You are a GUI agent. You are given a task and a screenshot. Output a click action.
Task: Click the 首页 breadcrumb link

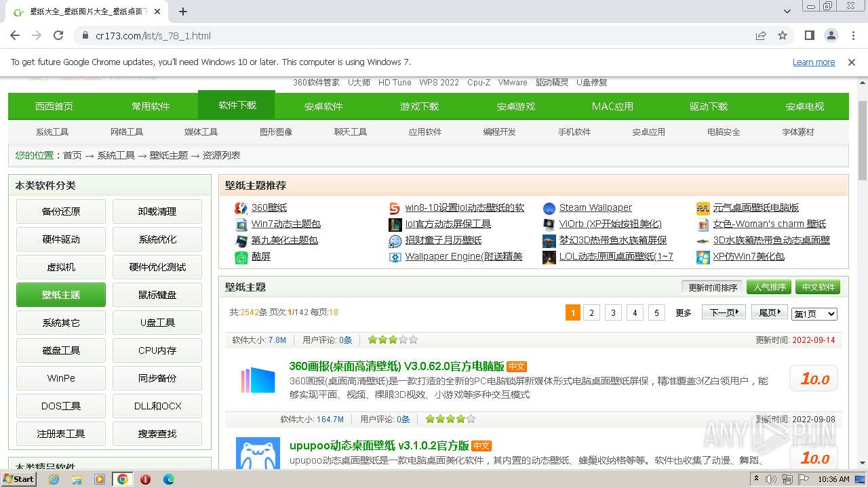click(x=73, y=155)
